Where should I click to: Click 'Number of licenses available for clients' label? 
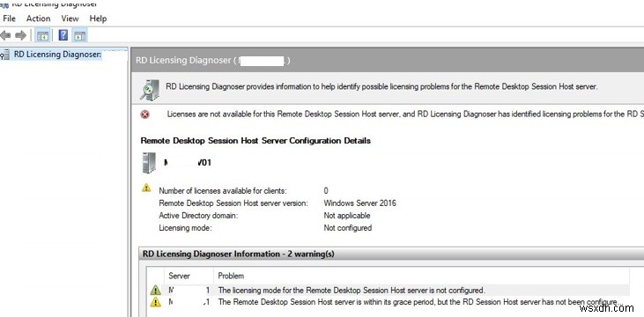click(223, 190)
